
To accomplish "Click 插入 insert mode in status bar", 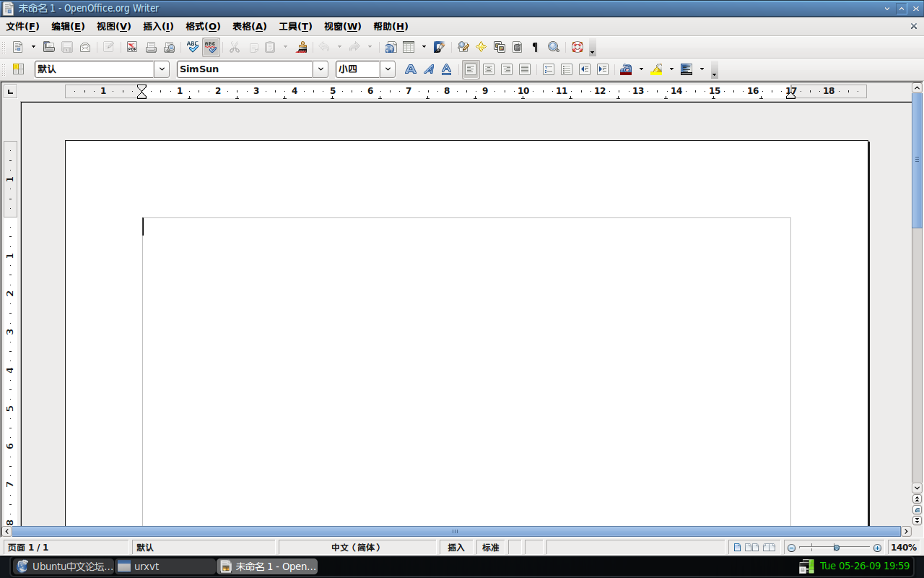I will 456,548.
